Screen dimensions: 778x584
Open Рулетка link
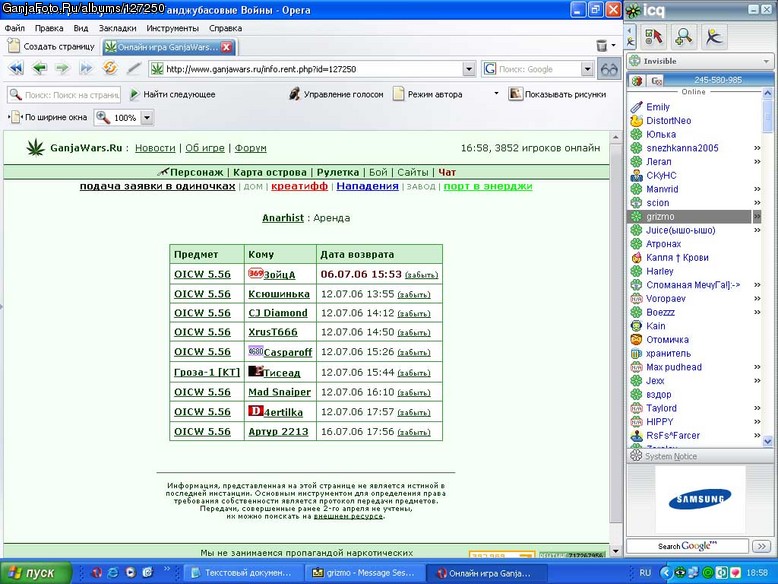(337, 172)
